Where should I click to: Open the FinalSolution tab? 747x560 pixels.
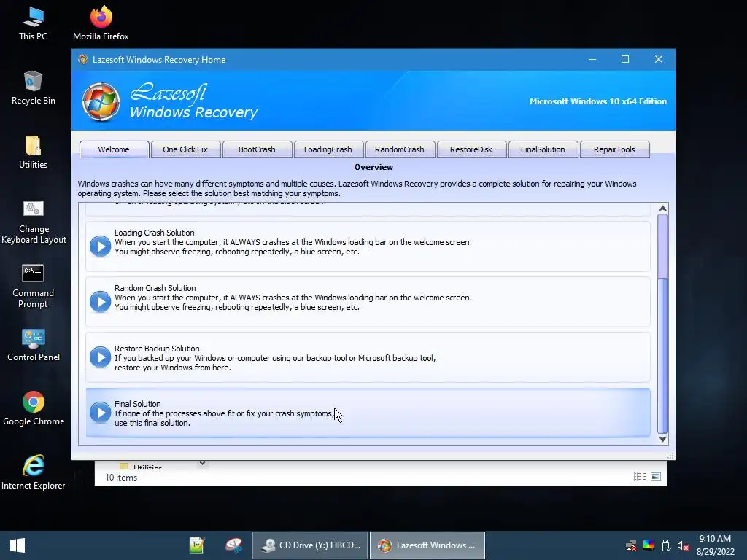pyautogui.click(x=543, y=149)
